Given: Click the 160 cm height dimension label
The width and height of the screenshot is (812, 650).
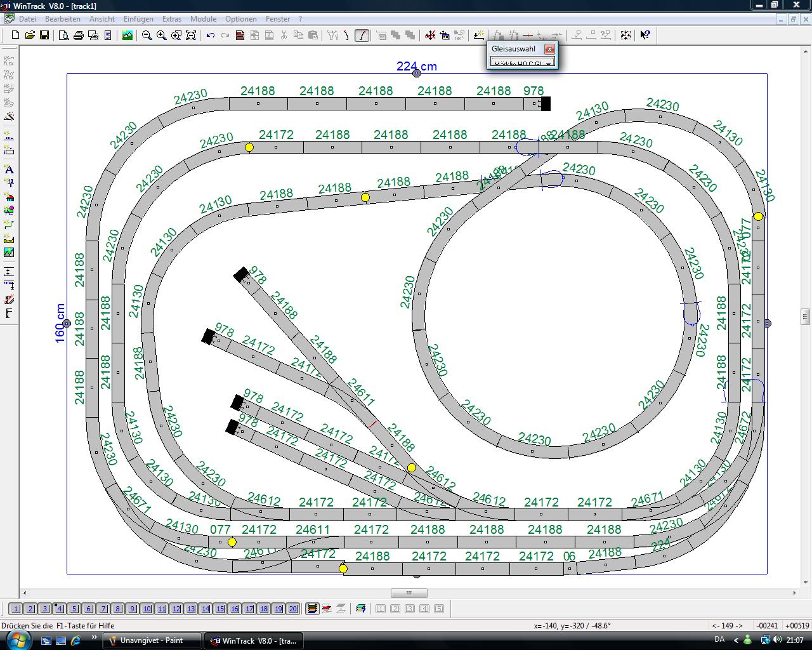Looking at the screenshot, I should (60, 323).
